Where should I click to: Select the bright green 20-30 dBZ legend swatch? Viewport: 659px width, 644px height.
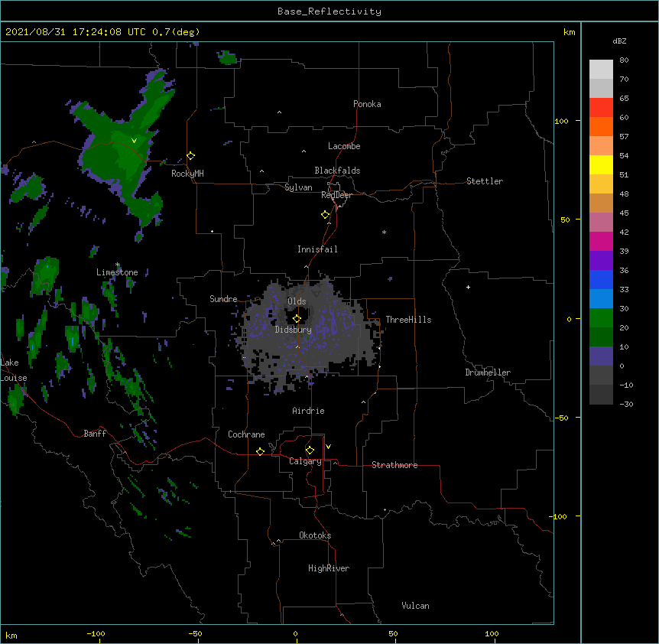pyautogui.click(x=601, y=318)
